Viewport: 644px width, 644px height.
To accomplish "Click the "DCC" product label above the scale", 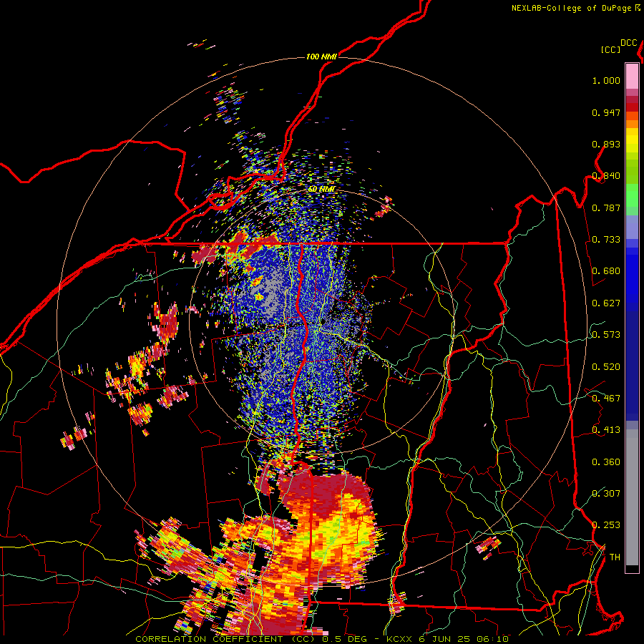I will tap(629, 43).
